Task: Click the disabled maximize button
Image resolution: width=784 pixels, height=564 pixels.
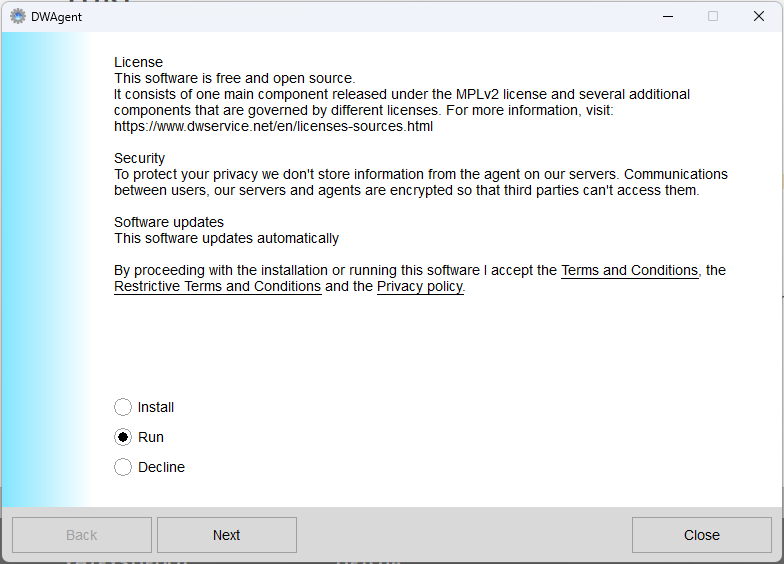Action: click(x=713, y=16)
